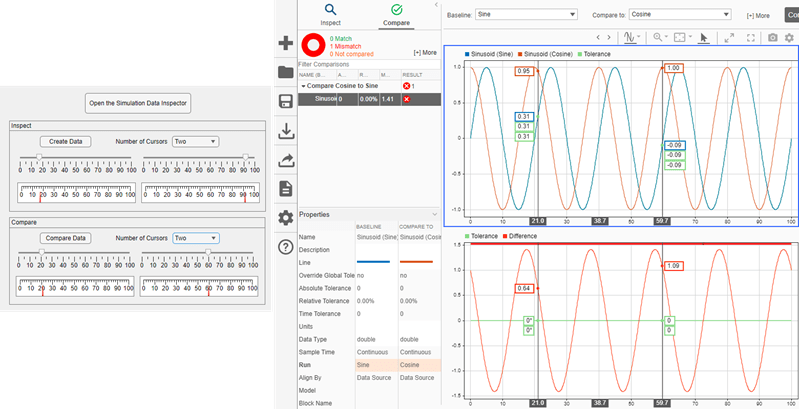Collapse the Compare Cosine to Sine row
800x410 pixels.
click(303, 86)
